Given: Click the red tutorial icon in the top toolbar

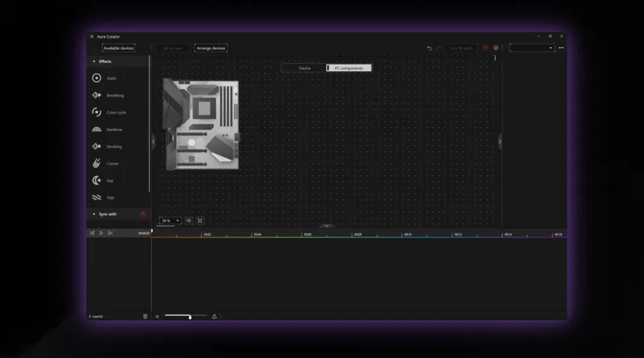Looking at the screenshot, I should (485, 48).
